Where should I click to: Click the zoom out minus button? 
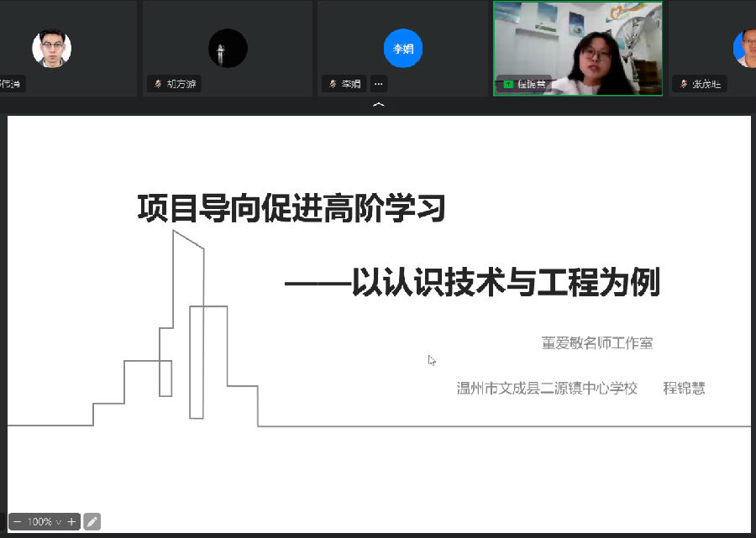pyautogui.click(x=17, y=522)
